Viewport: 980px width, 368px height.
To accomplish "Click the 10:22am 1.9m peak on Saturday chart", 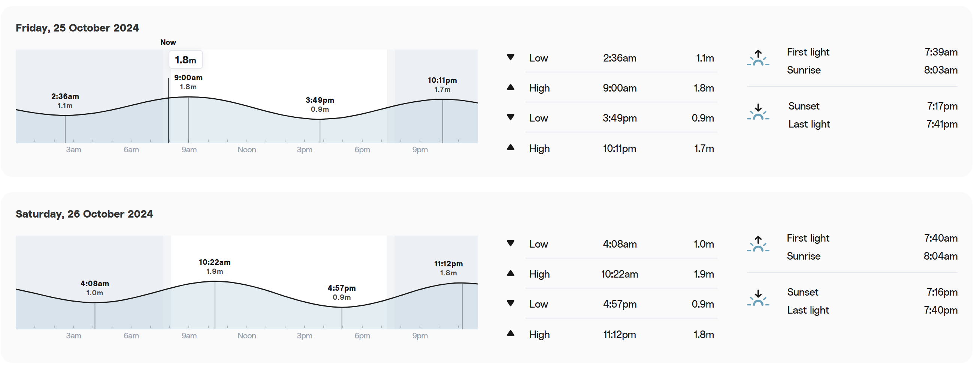I will [x=215, y=267].
